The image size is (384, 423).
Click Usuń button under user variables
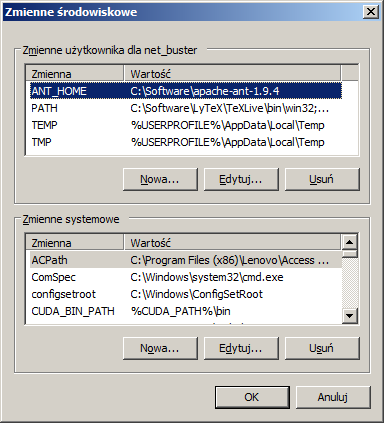coord(322,179)
